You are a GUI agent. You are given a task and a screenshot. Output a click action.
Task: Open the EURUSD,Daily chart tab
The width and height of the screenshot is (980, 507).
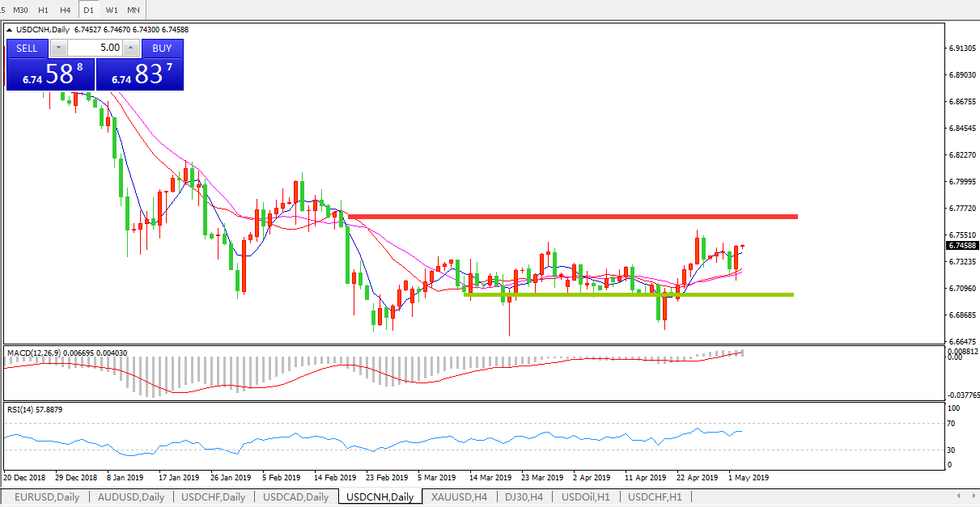click(46, 497)
